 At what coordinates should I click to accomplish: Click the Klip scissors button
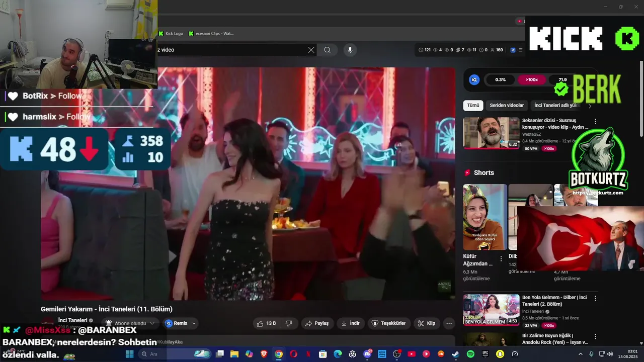pos(427,323)
